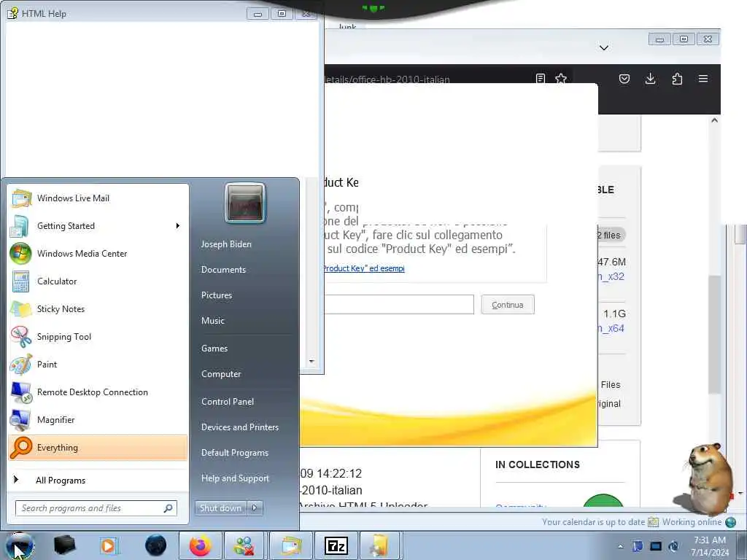Bookmark page with star icon

pos(561,79)
